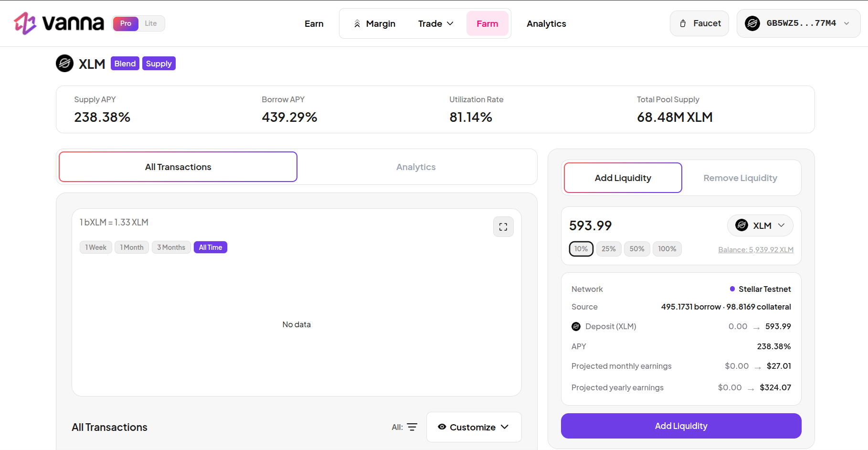Click the Faucet button
Viewport: 868px width, 450px height.
coord(699,23)
